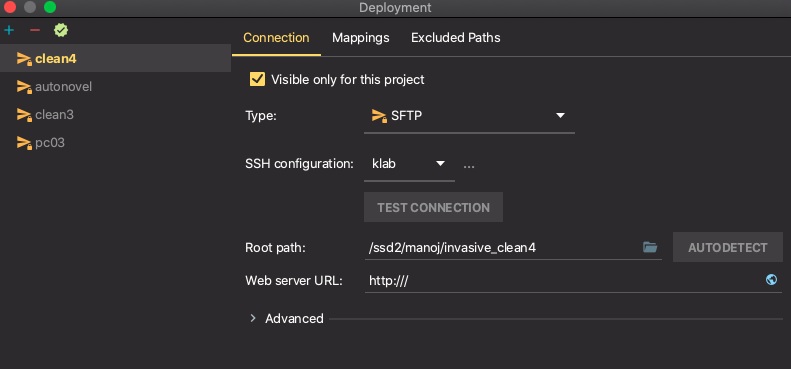Click the 'Root path:' label
Image resolution: width=791 pixels, height=369 pixels.
(275, 248)
